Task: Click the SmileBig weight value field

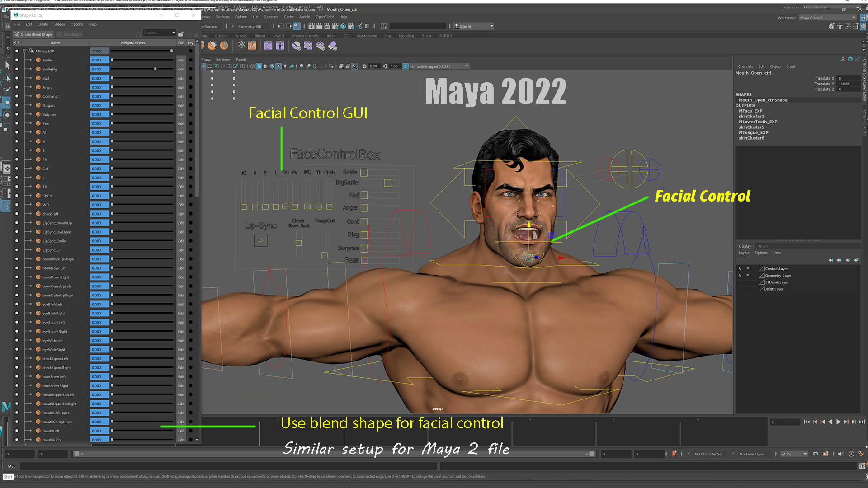Action: pos(99,69)
